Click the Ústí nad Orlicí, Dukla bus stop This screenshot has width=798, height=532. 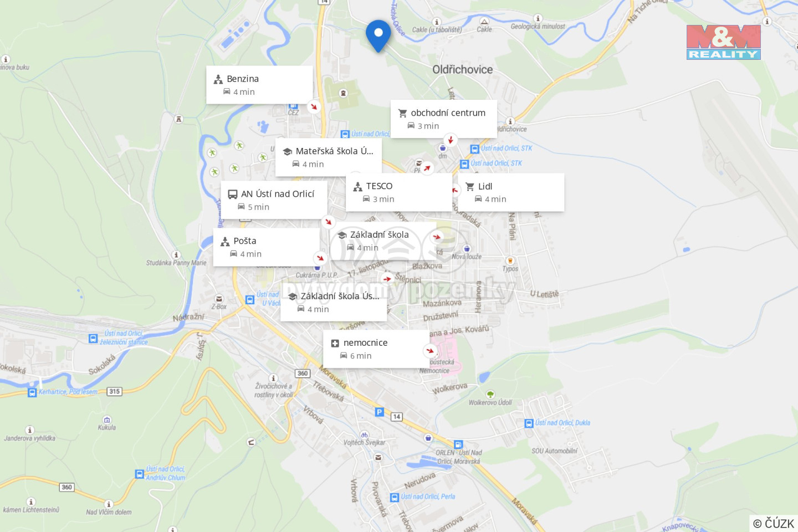[529, 423]
